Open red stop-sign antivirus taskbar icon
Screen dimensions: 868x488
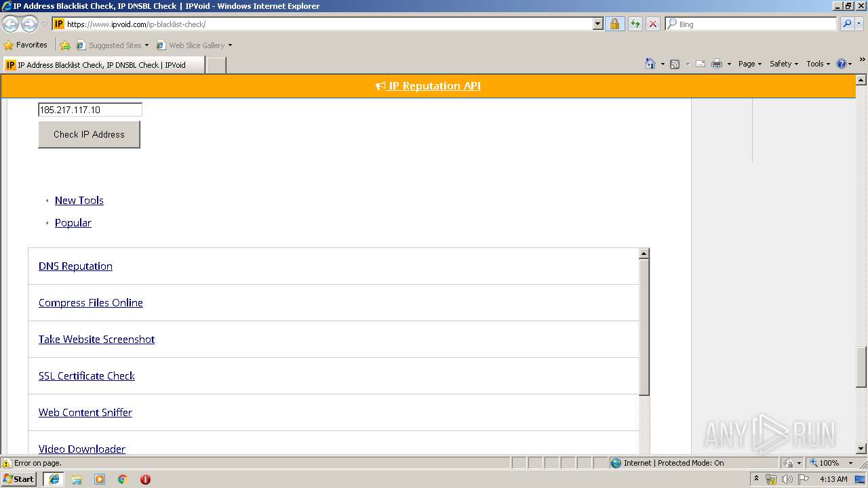click(x=145, y=479)
